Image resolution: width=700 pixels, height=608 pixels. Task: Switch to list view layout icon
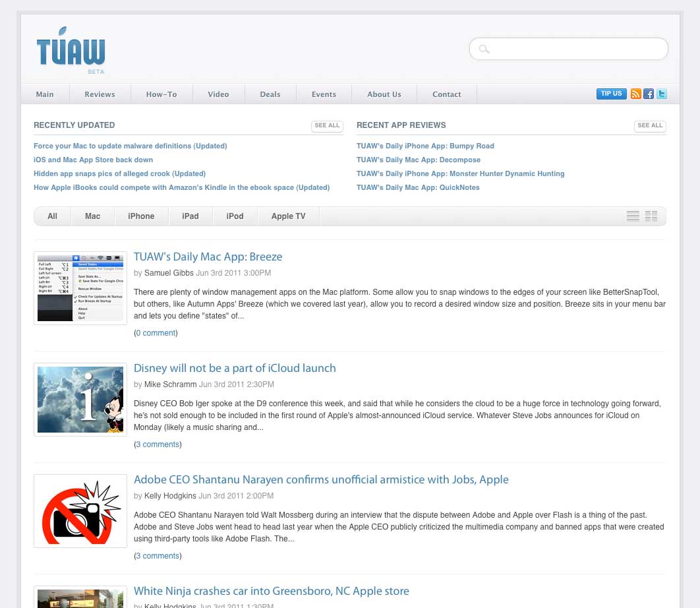tap(633, 216)
